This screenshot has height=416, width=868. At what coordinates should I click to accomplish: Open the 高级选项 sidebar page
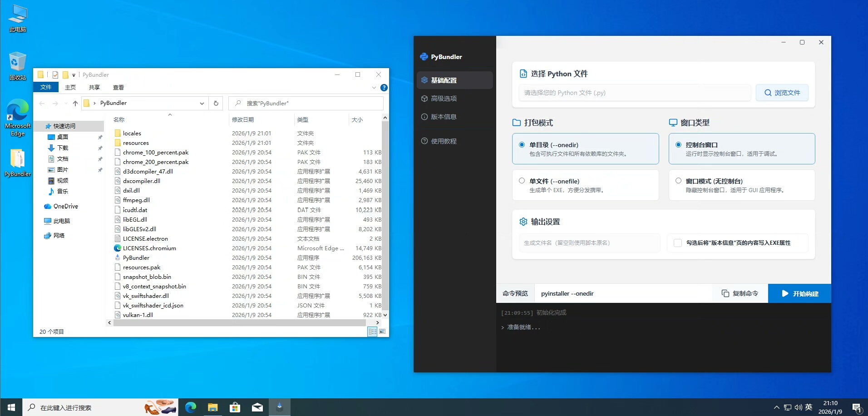[x=444, y=99]
